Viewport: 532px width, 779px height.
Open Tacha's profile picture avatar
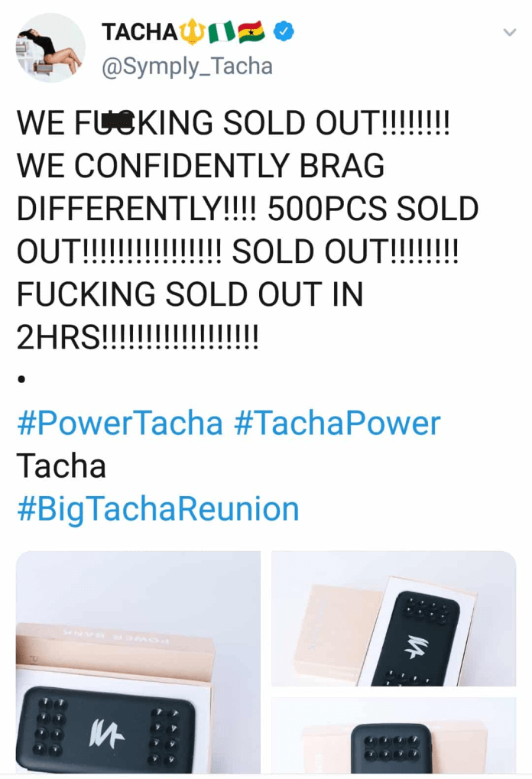coord(50,48)
